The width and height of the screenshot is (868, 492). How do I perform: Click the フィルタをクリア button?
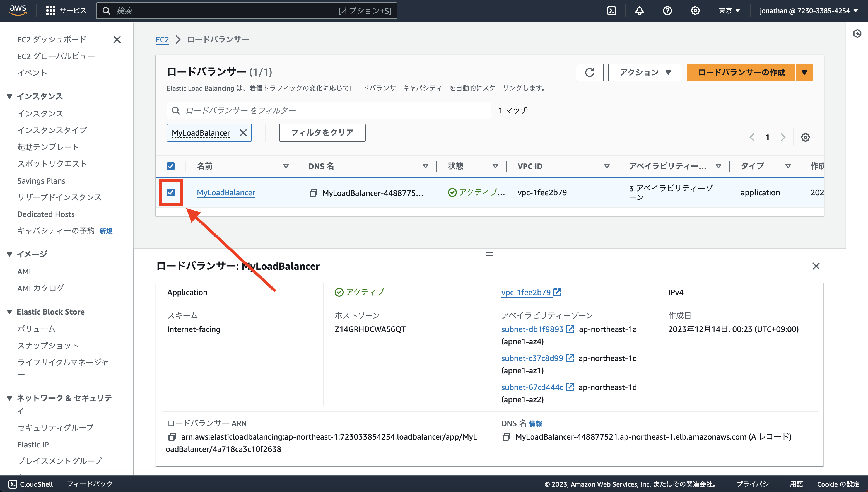[x=322, y=132]
